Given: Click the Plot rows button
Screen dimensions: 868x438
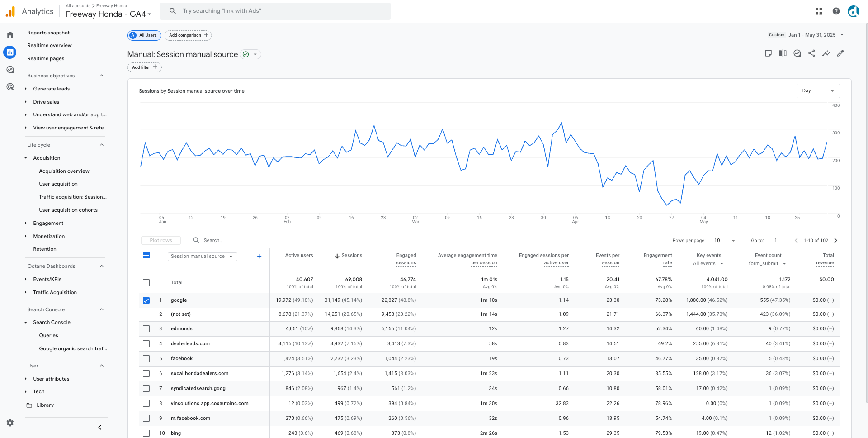Looking at the screenshot, I should click(161, 241).
